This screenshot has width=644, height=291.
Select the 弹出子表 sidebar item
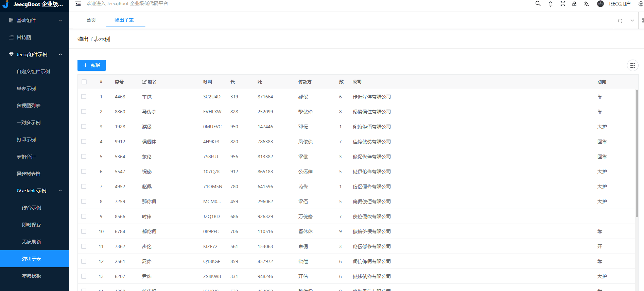click(x=35, y=259)
